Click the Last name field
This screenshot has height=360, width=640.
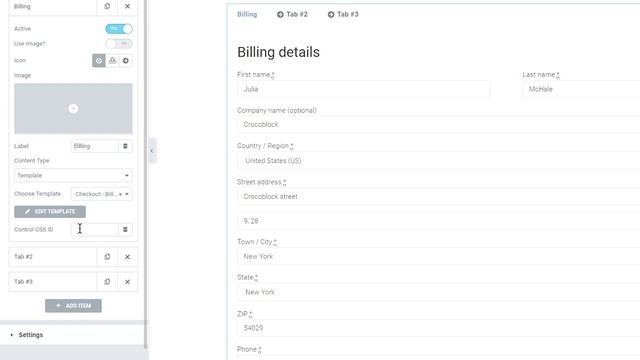(x=581, y=89)
